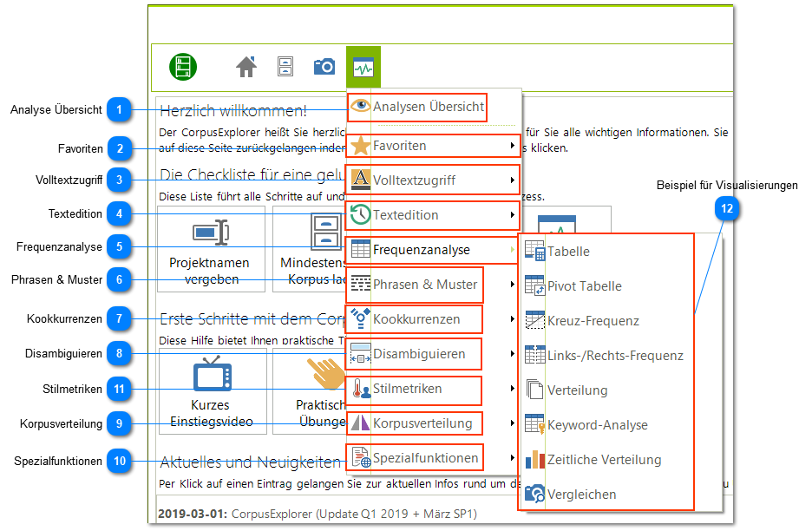Image resolution: width=812 pixels, height=531 pixels.
Task: Click the letter A Volltextzugriff icon
Action: (x=360, y=180)
